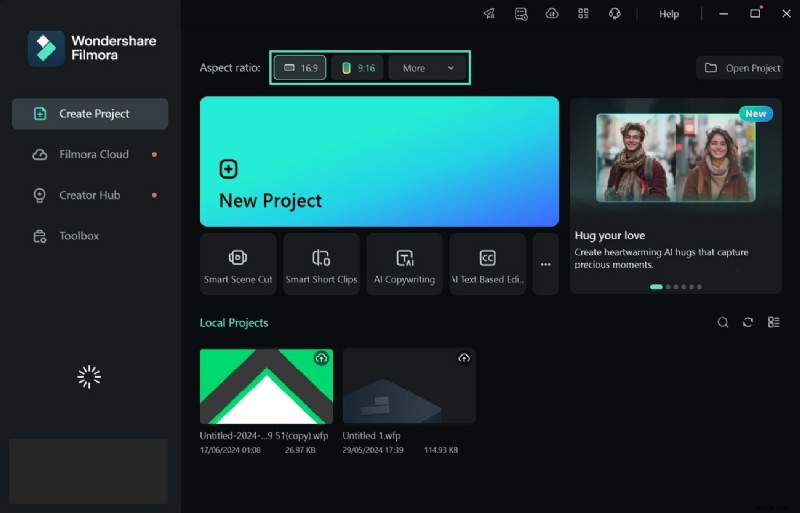
Task: Click the Open Project button
Action: coord(739,68)
